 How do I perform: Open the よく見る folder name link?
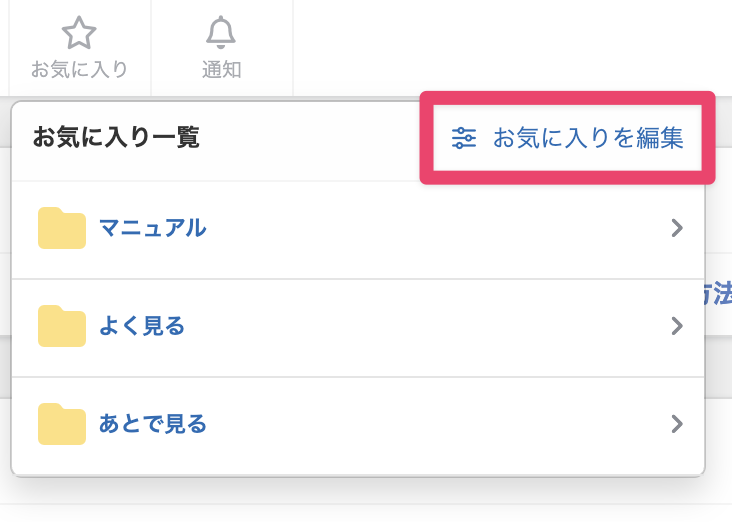[x=142, y=326]
